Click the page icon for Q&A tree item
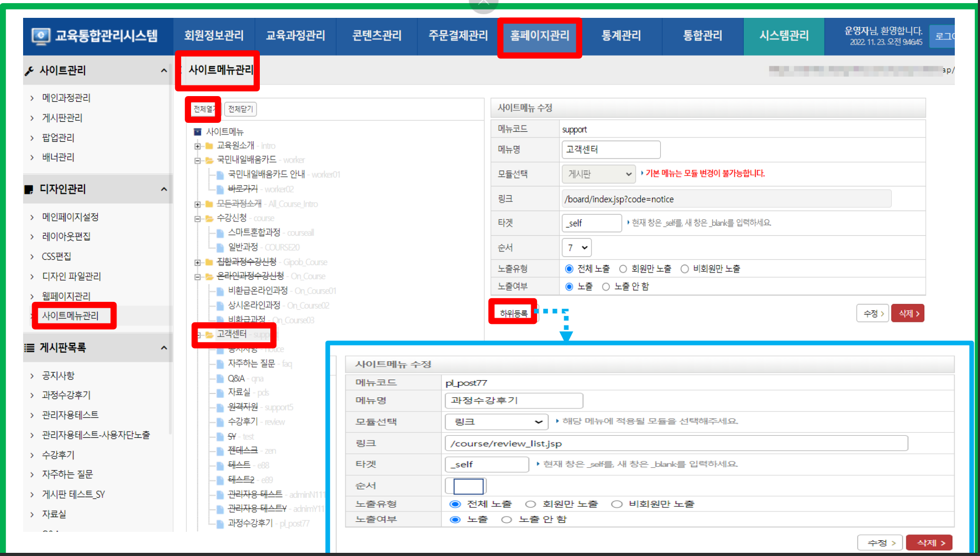Viewport: 980px width, 556px height. (220, 379)
